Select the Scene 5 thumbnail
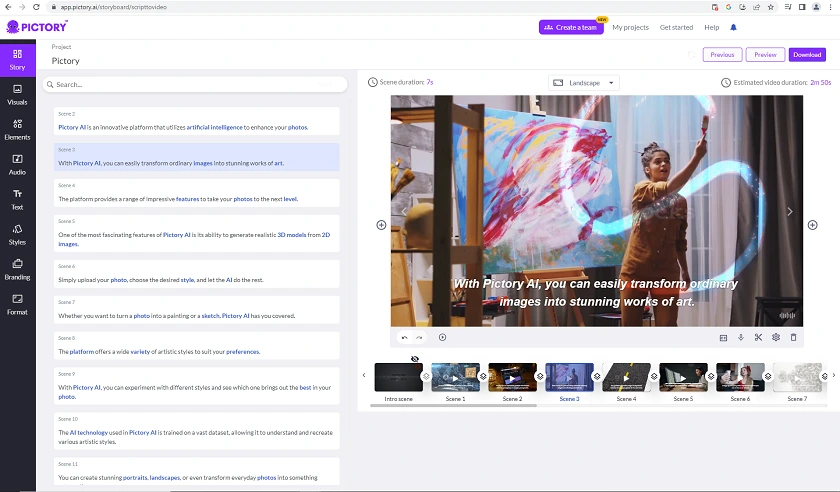840x492 pixels. (683, 377)
